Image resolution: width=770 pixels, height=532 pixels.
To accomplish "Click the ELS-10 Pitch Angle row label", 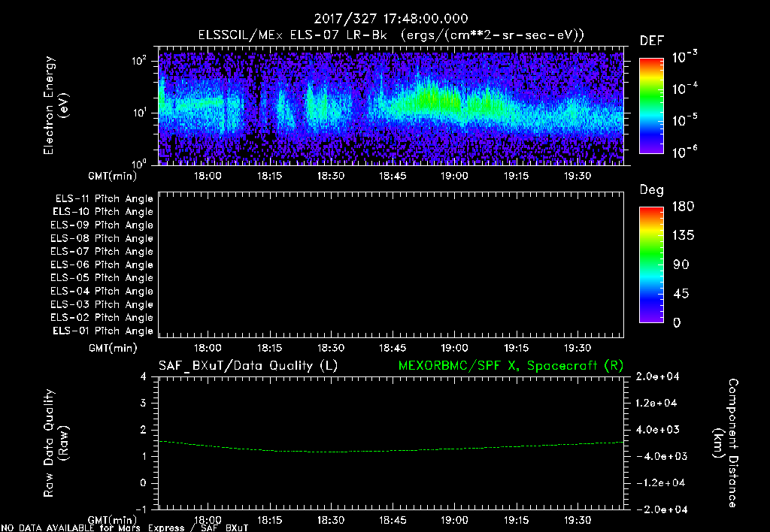I will click(x=103, y=212).
